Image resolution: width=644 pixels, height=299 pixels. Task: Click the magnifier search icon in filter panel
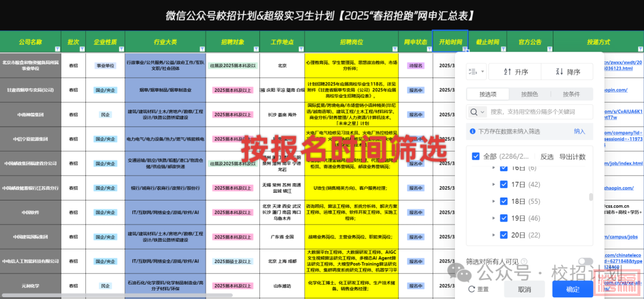point(473,112)
